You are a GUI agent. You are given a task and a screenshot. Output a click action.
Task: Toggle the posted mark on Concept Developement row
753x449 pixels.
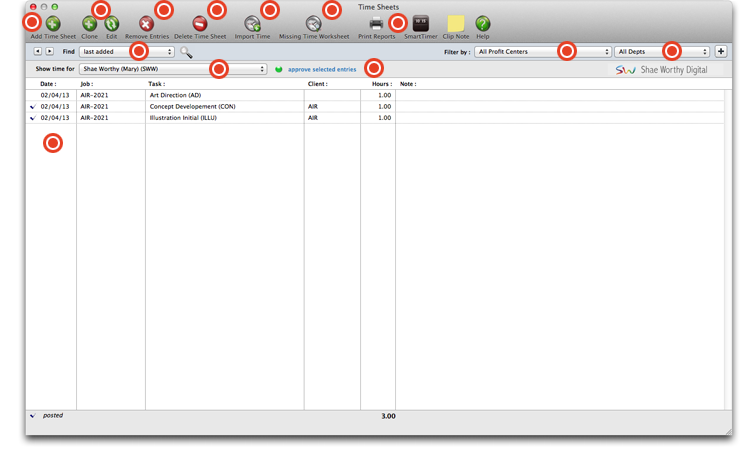pos(32,107)
